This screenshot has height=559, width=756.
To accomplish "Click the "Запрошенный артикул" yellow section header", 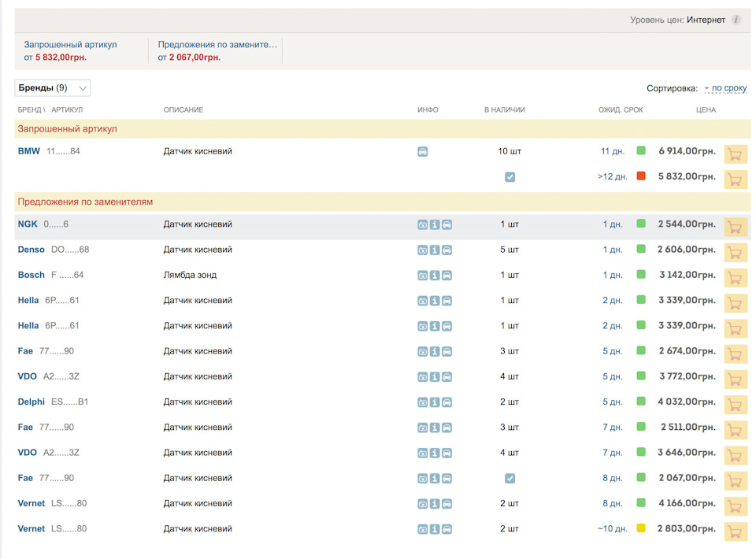I will click(x=383, y=128).
